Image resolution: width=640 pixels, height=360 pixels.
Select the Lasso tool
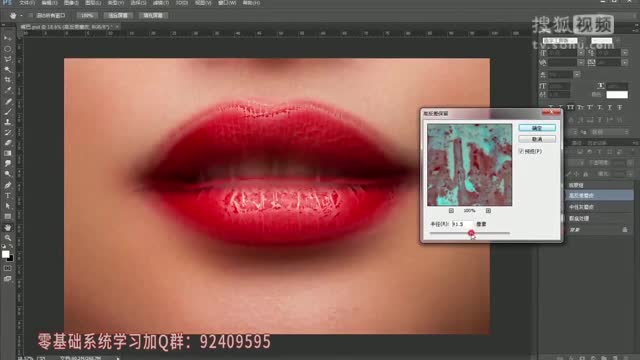(x=7, y=59)
